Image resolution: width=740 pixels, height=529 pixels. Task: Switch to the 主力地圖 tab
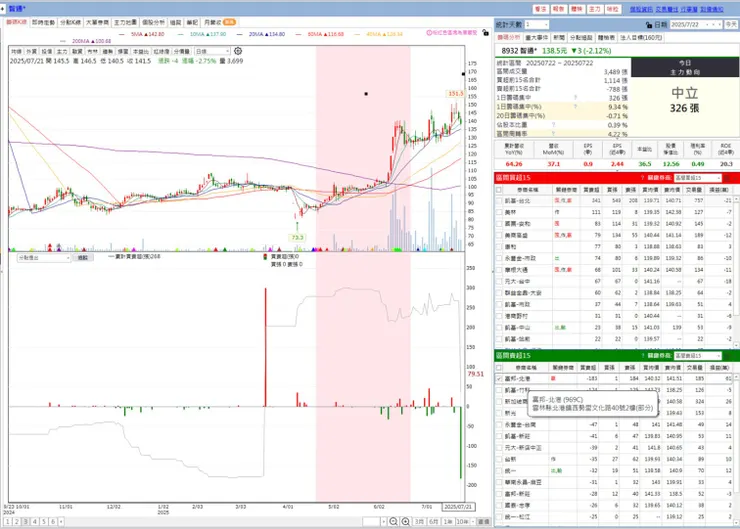click(x=125, y=22)
